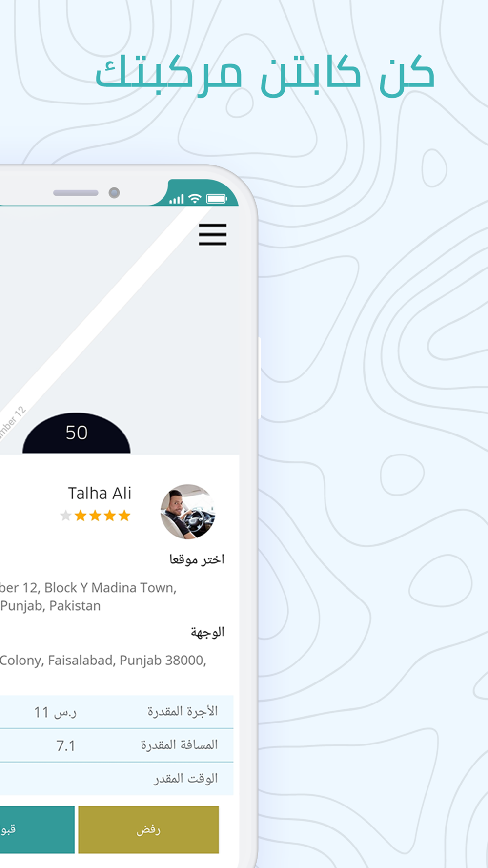Tap the اختر موقعا location label

[x=197, y=559]
